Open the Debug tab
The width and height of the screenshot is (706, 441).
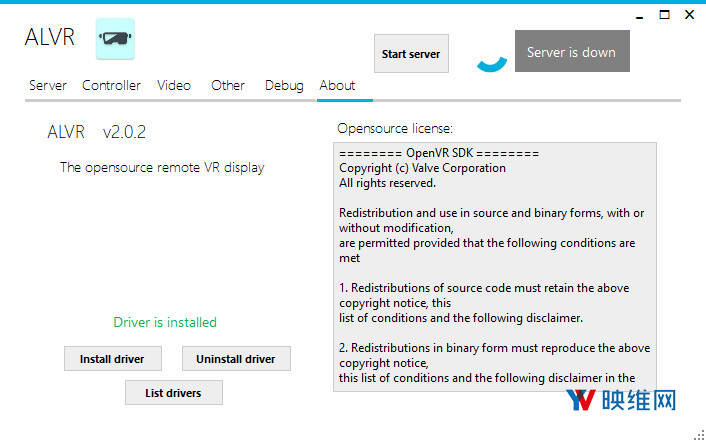(x=284, y=86)
